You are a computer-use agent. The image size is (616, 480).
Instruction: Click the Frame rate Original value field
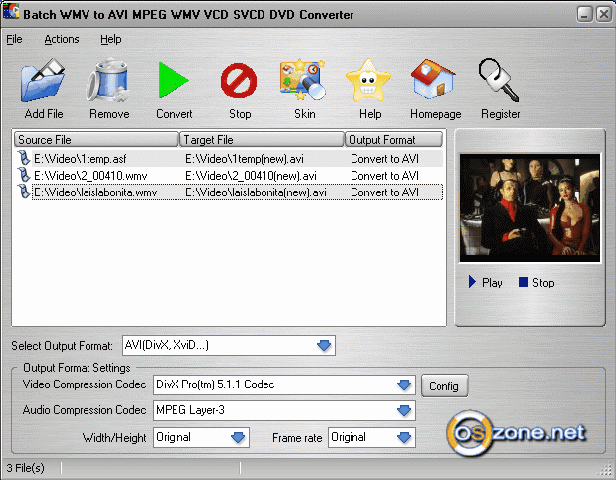[372, 438]
